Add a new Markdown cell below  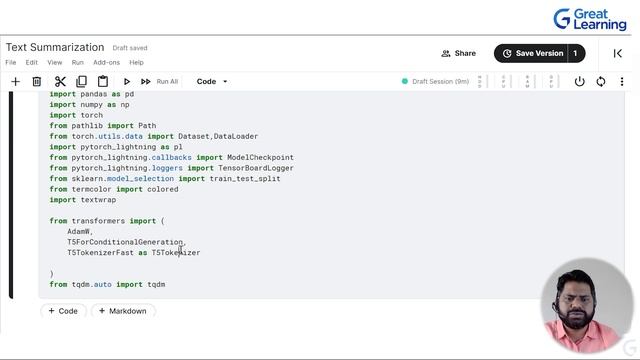(123, 311)
